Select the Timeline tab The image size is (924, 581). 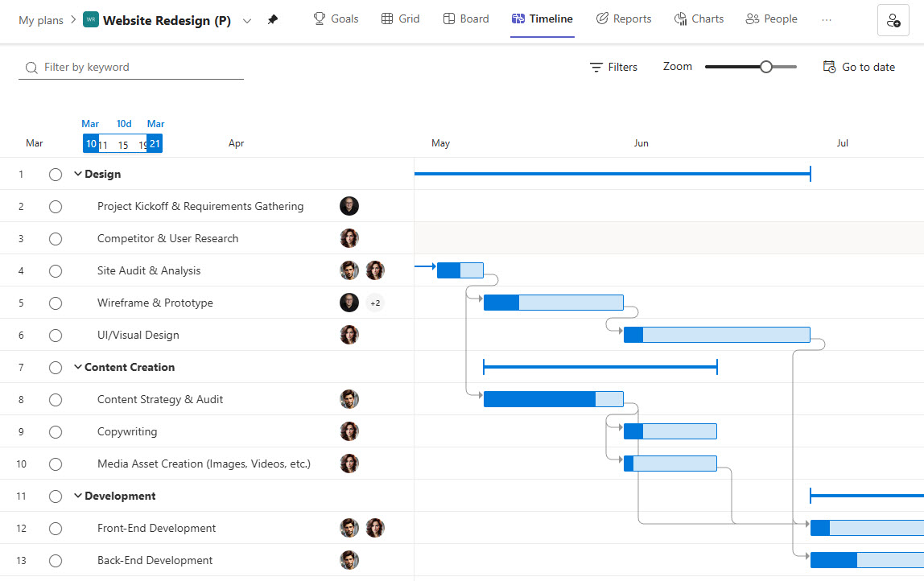tap(542, 19)
